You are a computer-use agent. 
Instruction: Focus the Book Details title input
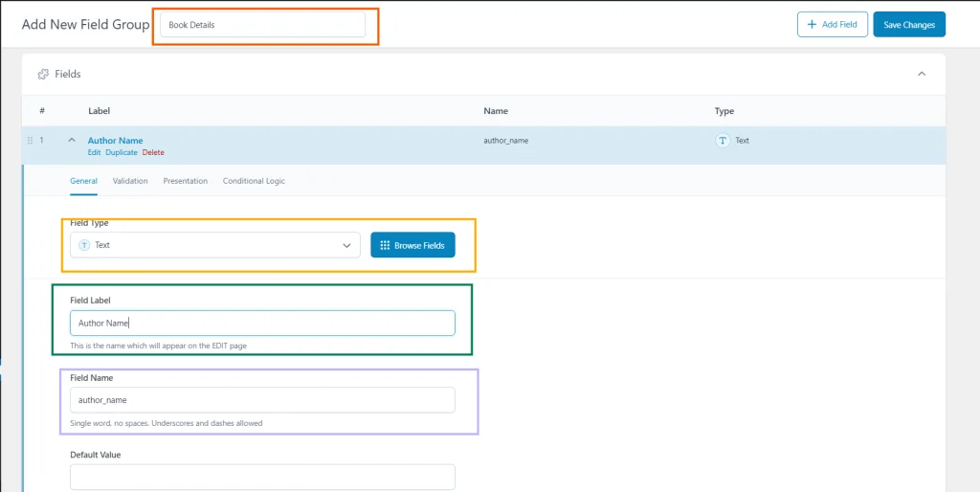(x=262, y=25)
